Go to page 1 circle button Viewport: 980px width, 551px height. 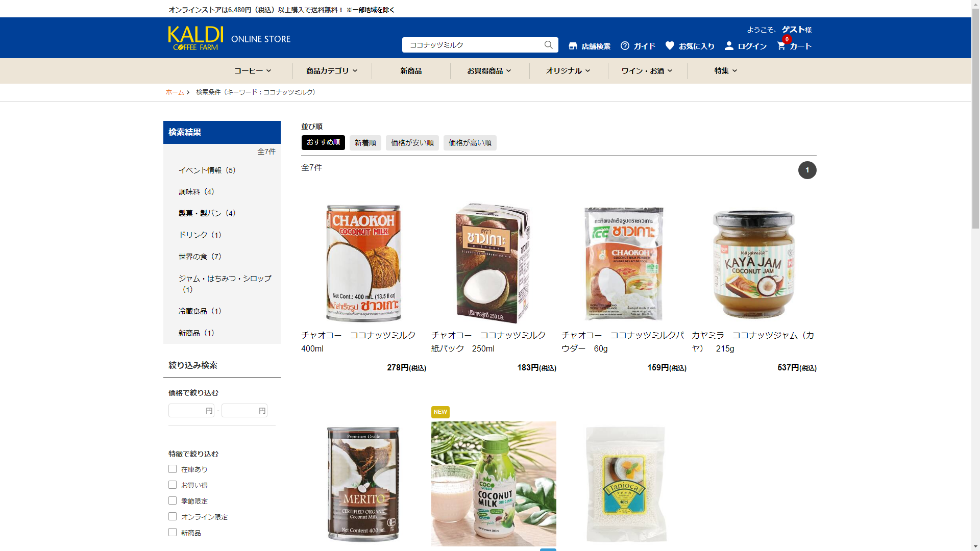click(807, 170)
